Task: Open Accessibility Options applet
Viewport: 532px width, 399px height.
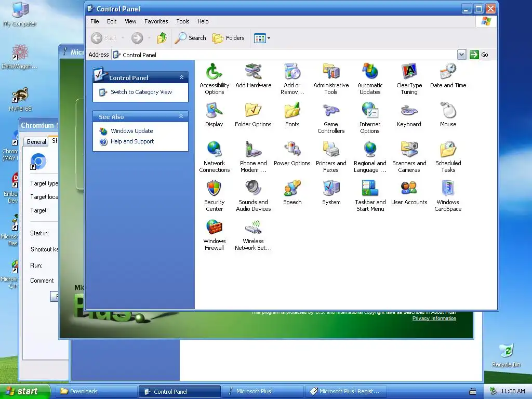Action: [214, 79]
